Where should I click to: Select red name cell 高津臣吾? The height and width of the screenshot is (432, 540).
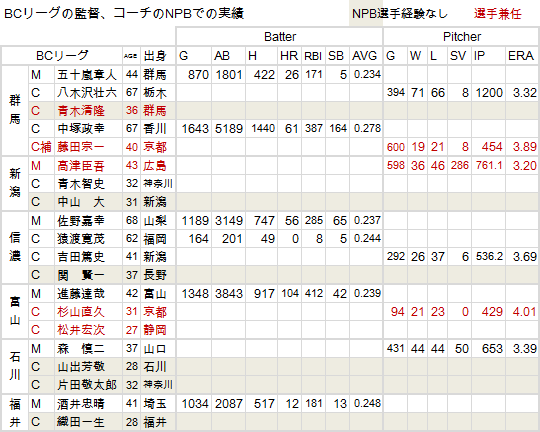[x=88, y=166]
